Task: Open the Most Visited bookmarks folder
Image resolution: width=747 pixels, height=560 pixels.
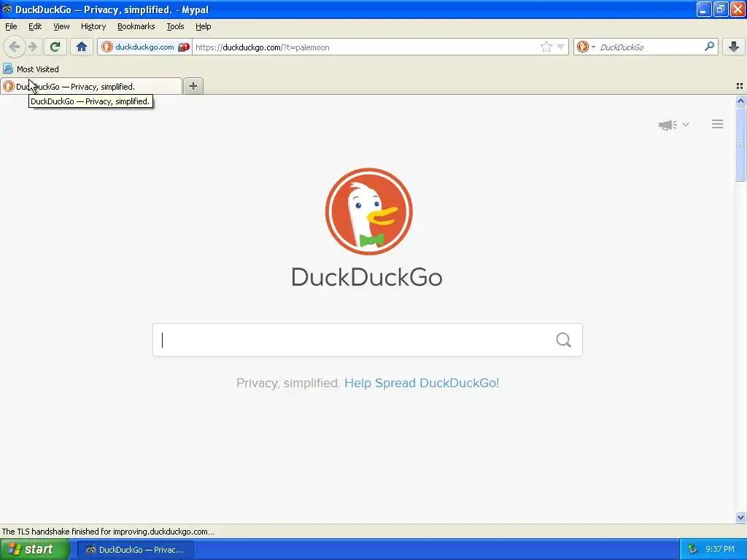Action: (x=31, y=69)
